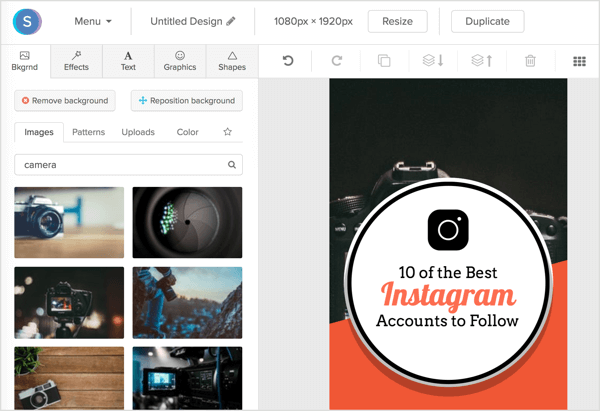Click the Reposition background button

tap(187, 101)
